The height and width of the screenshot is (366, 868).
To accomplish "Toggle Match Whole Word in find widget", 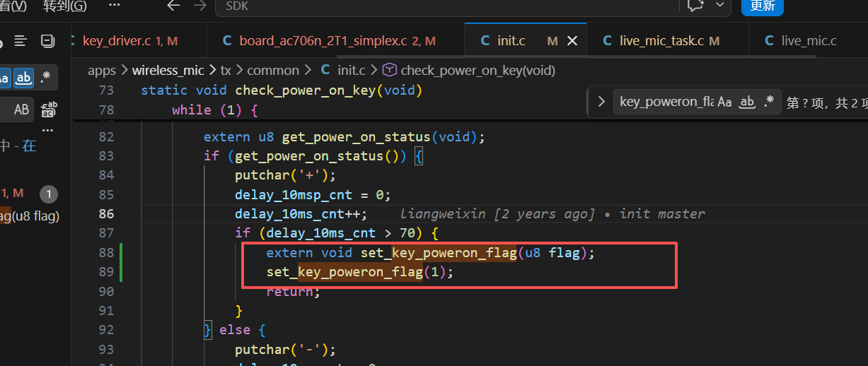I will [x=747, y=102].
